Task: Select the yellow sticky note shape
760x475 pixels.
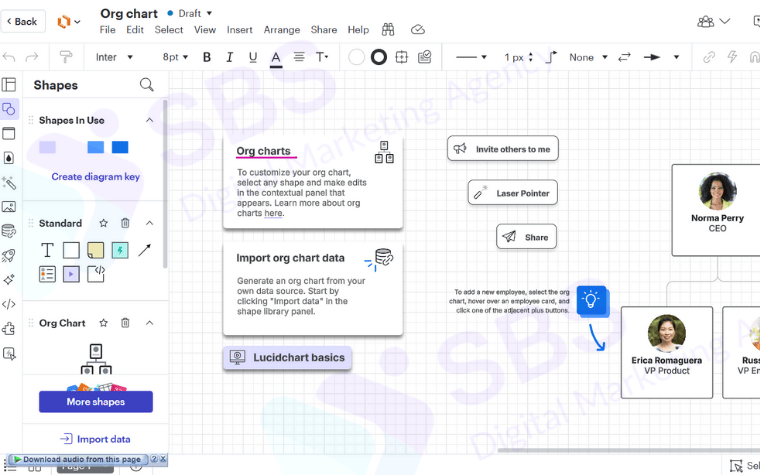Action: [x=95, y=250]
